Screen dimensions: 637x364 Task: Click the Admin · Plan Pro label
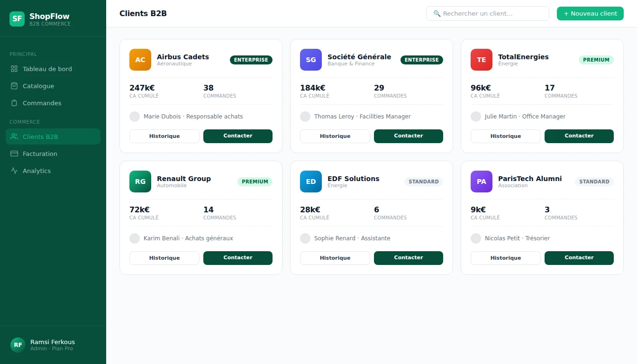52,349
